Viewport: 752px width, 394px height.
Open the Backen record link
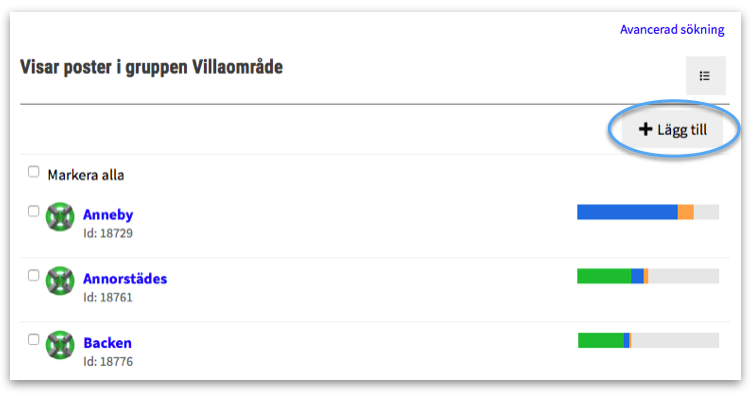click(107, 343)
